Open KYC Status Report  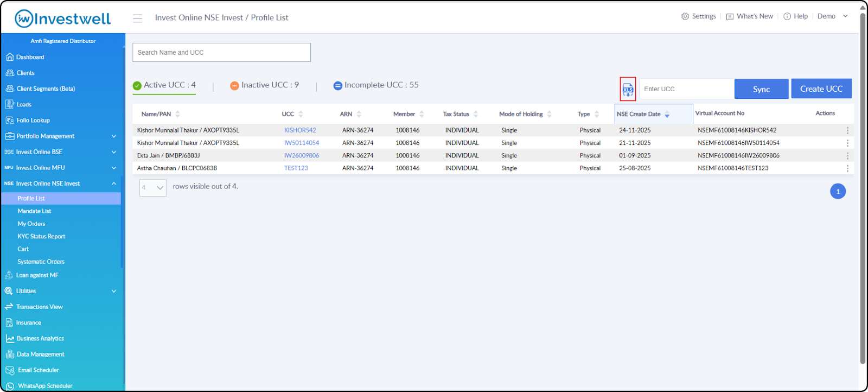point(41,236)
